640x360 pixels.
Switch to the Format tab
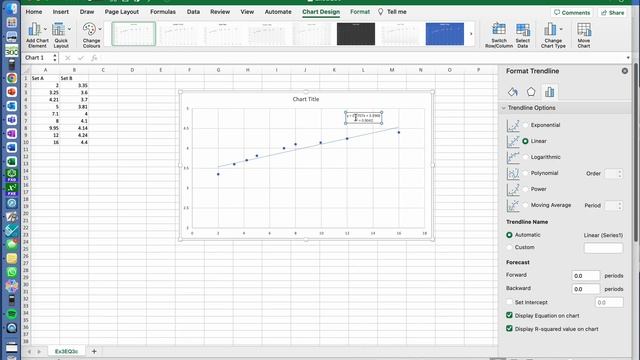[360, 12]
